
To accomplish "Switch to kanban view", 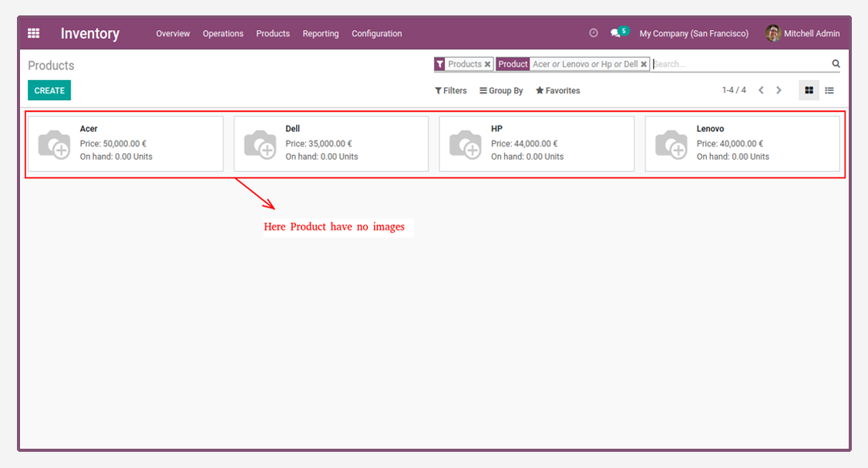I will pos(809,90).
